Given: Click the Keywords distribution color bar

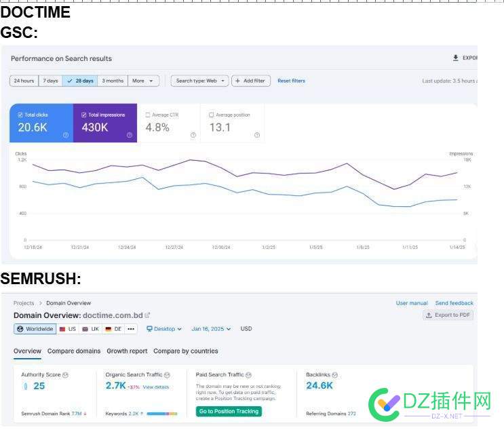Looking at the screenshot, I should pos(162,414).
